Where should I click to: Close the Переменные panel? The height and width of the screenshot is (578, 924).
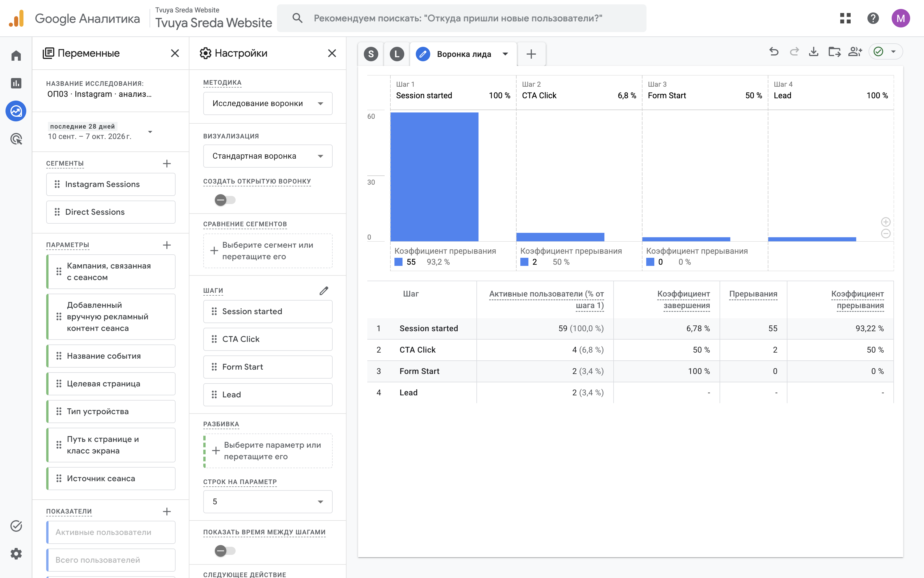pyautogui.click(x=175, y=53)
